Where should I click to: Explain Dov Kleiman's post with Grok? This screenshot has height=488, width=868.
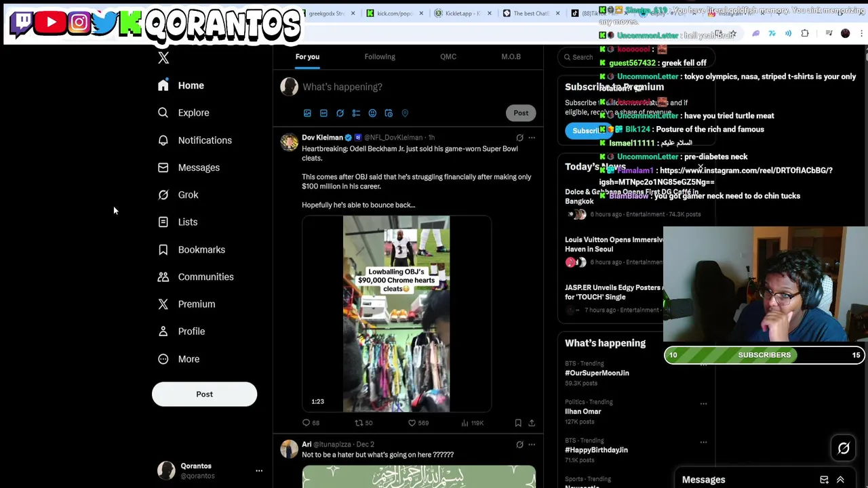(x=519, y=138)
